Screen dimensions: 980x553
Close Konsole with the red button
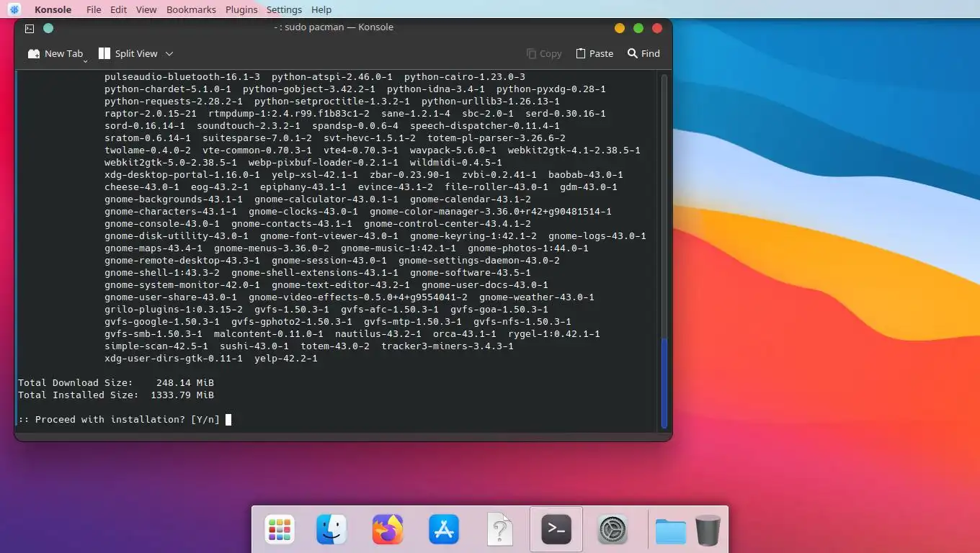657,28
